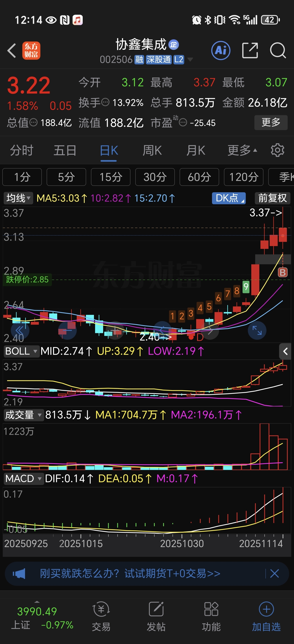Select the 120分 interval
This screenshot has height=644, width=294.
point(244,177)
